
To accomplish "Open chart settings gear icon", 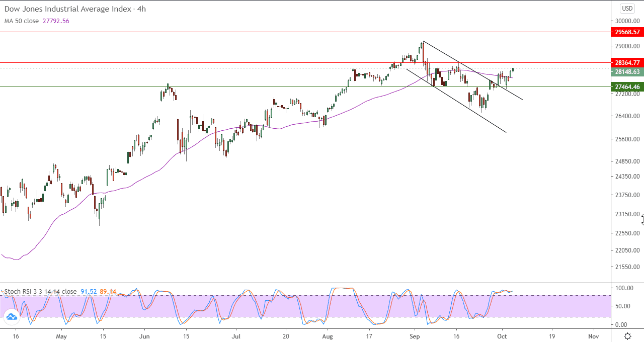I will pos(627,336).
